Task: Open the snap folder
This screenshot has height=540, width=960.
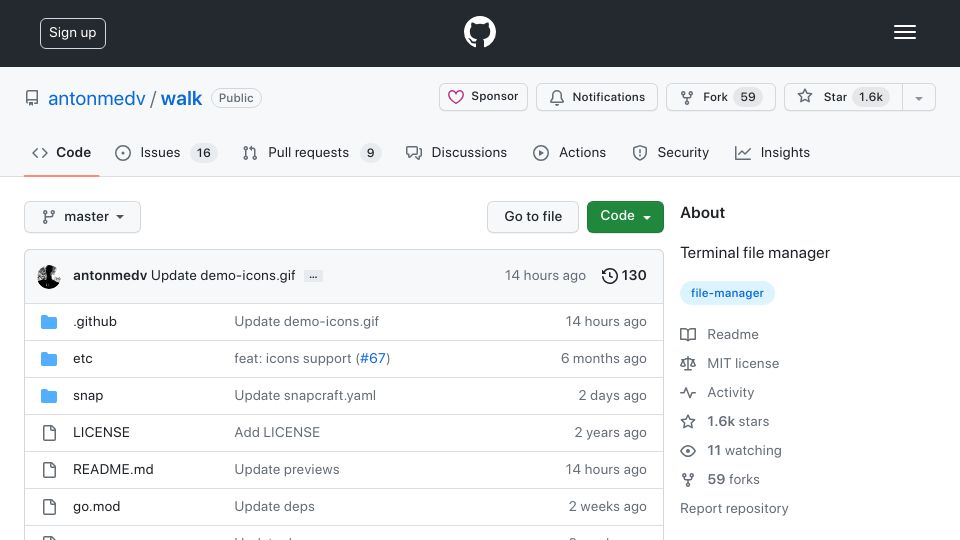Action: 88,396
